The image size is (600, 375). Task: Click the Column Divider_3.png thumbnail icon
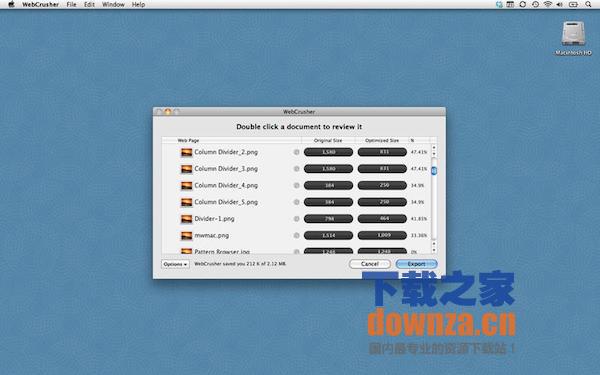(186, 169)
